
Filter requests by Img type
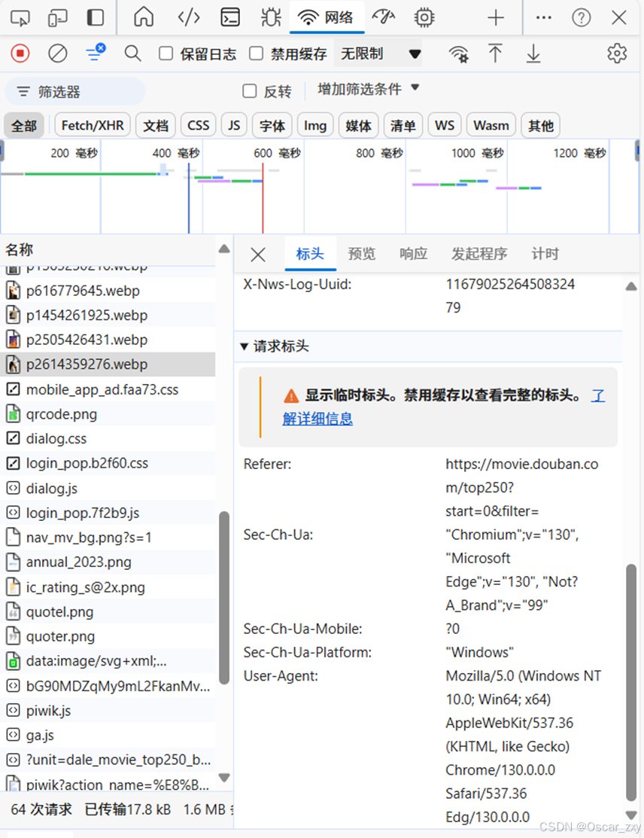pyautogui.click(x=314, y=125)
